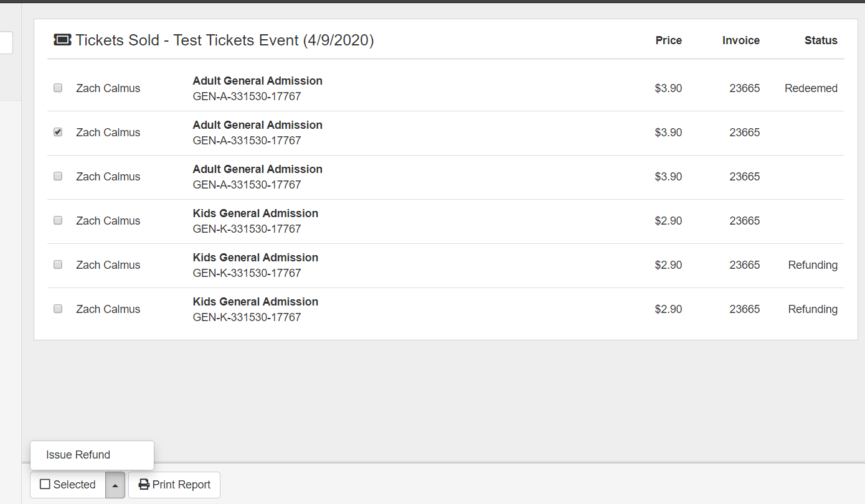Click the Redeemed status label
The width and height of the screenshot is (865, 504).
coord(811,88)
